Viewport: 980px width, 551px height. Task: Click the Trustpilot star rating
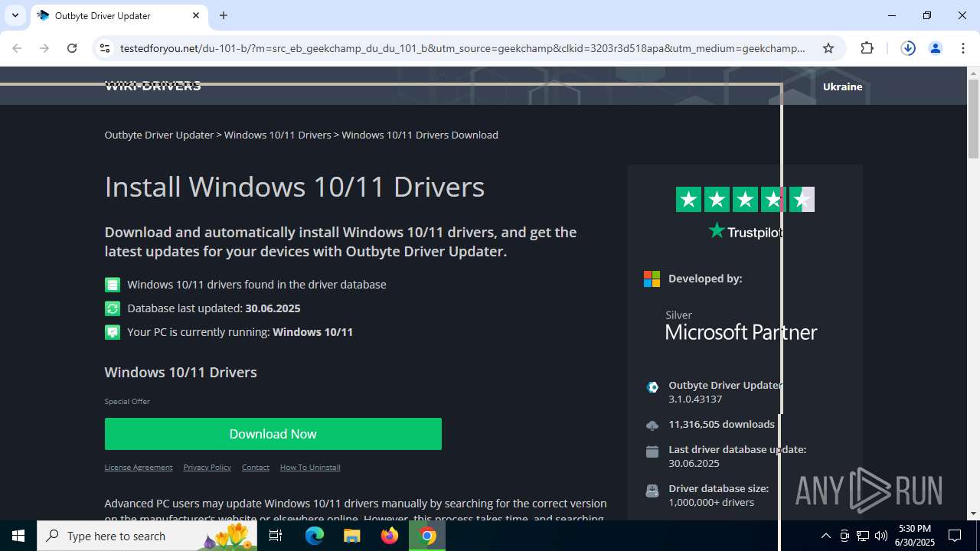click(745, 200)
